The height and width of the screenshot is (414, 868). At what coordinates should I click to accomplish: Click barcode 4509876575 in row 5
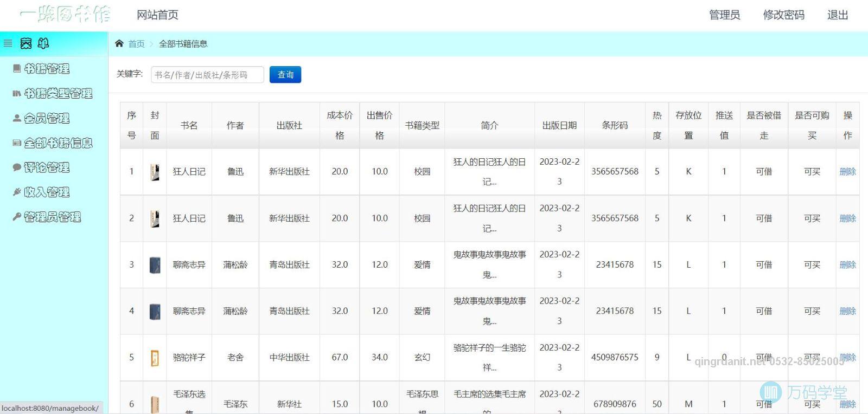click(615, 357)
